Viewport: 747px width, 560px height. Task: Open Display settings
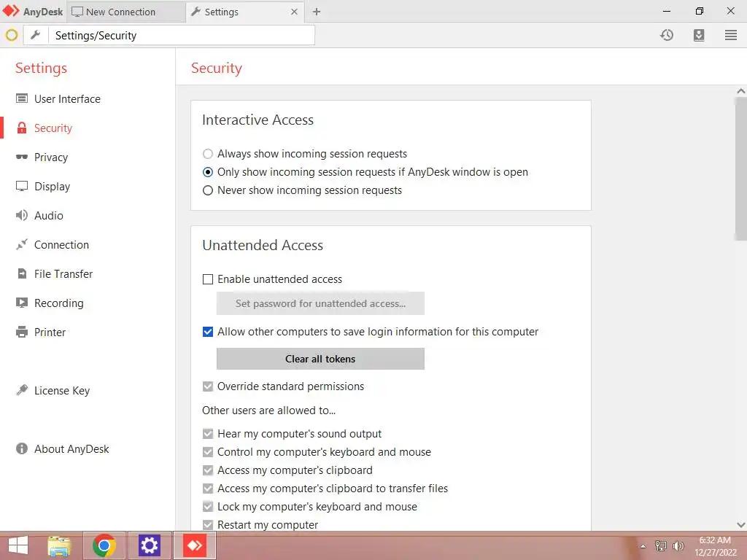click(x=52, y=186)
